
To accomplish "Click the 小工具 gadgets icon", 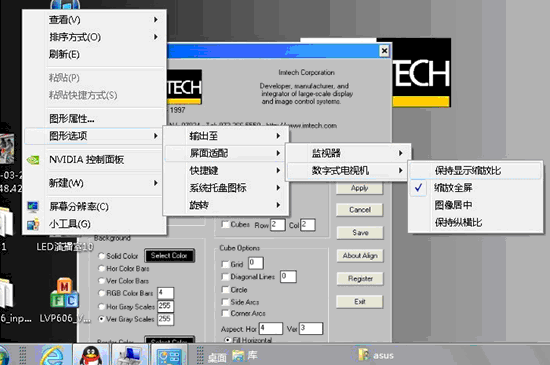I will (33, 224).
